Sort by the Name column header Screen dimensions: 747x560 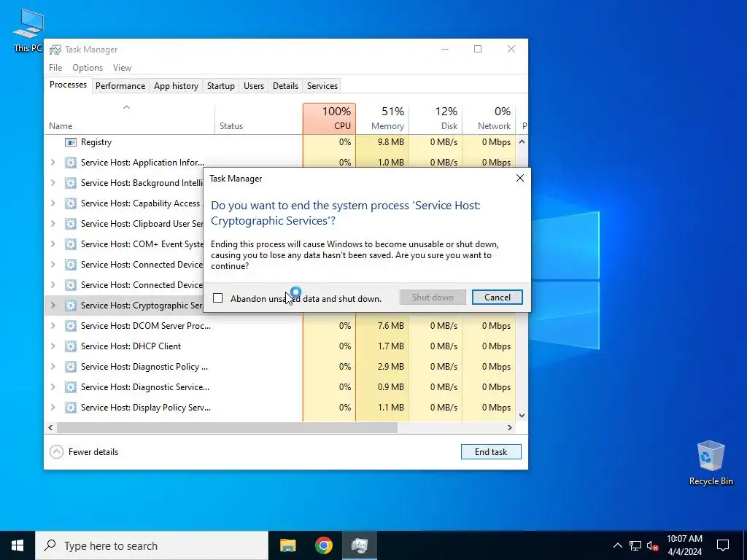(x=130, y=119)
